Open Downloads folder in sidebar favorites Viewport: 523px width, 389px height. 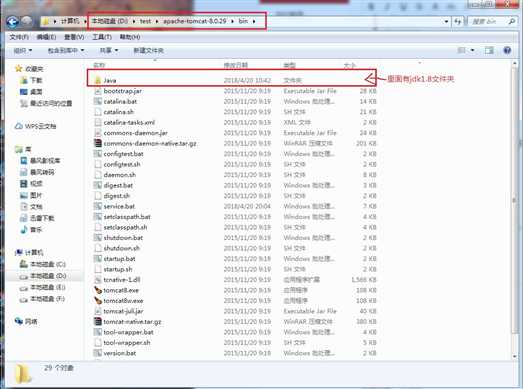tap(31, 80)
